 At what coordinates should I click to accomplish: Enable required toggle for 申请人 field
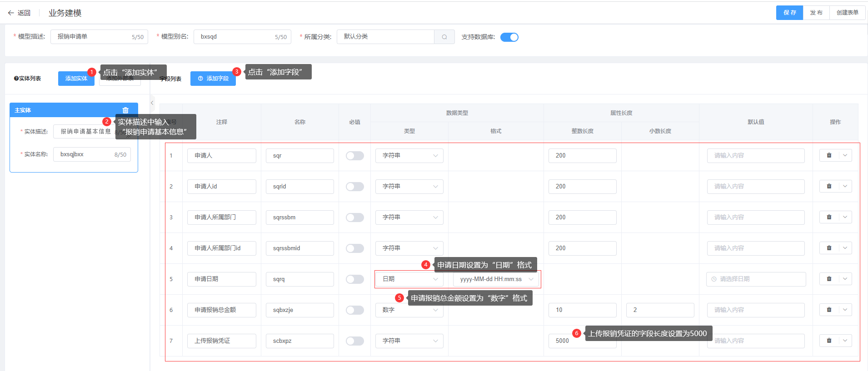coord(354,156)
